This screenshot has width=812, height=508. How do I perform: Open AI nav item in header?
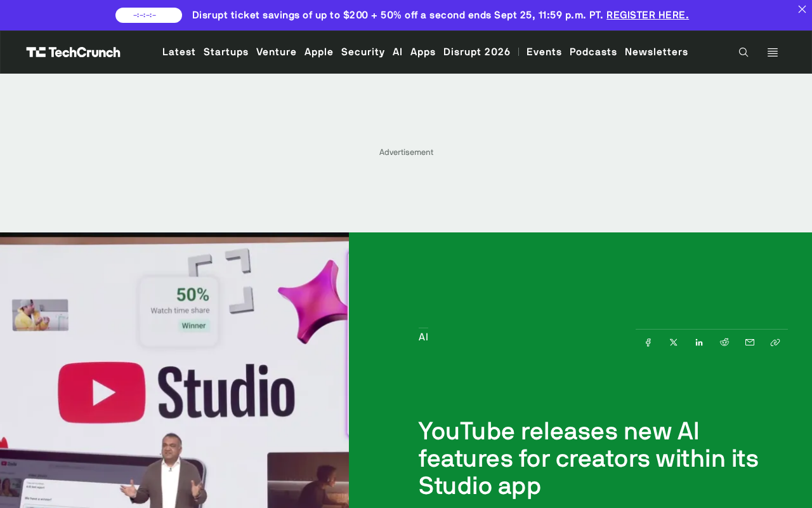coord(398,52)
